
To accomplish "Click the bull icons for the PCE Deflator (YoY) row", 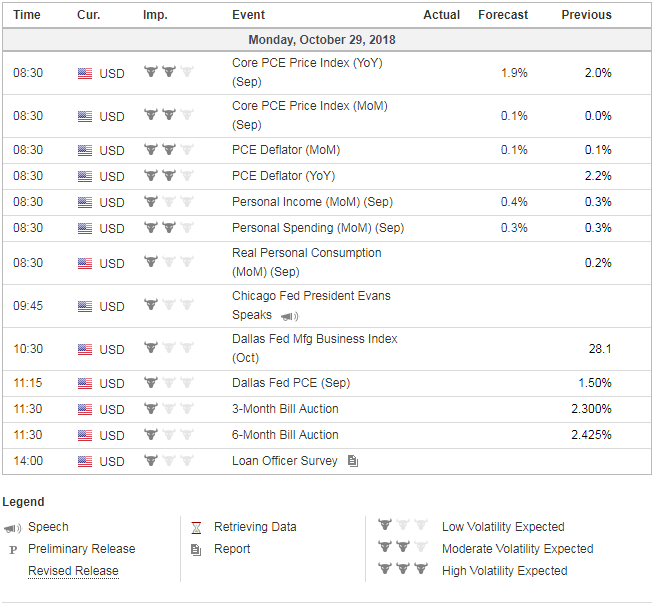I will click(168, 176).
